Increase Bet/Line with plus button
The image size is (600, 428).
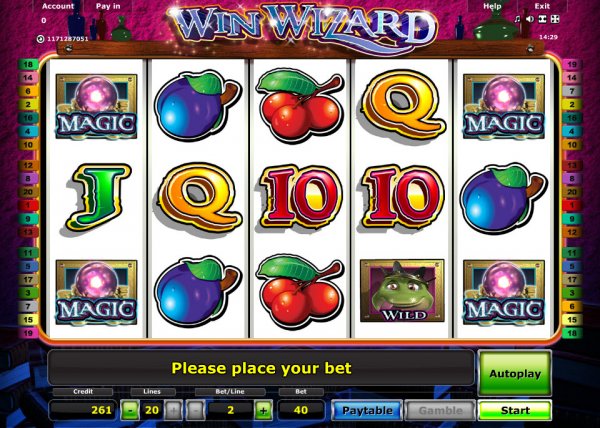263,410
